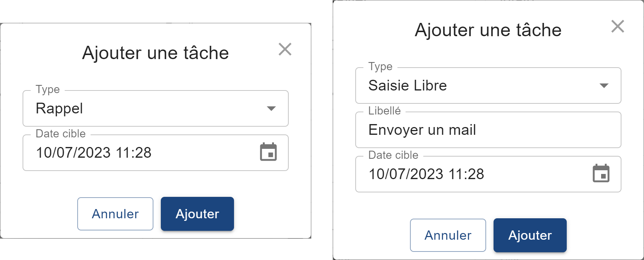This screenshot has height=260, width=644.
Task: Expand the dropdown arrow next to Saisie Libre
Action: pos(604,86)
